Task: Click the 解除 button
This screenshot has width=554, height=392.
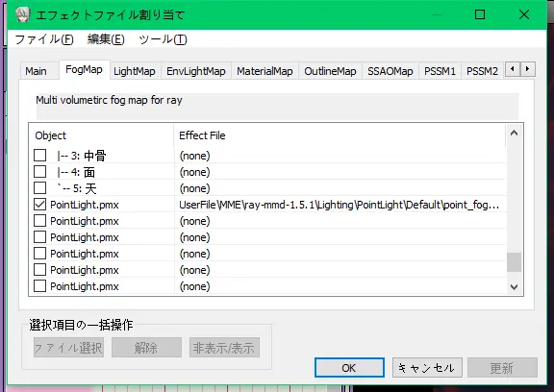Action: tap(146, 348)
